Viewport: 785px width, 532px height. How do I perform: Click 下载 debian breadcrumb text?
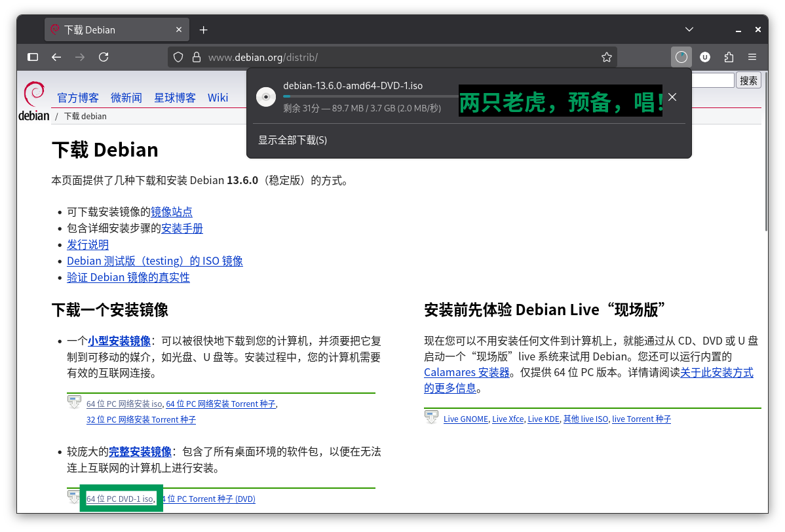click(x=85, y=117)
